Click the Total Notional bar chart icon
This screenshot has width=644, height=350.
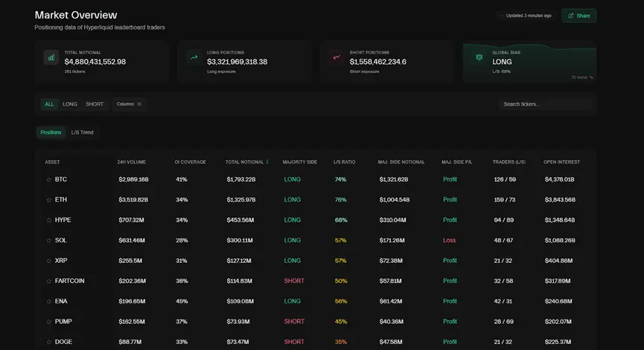point(51,57)
